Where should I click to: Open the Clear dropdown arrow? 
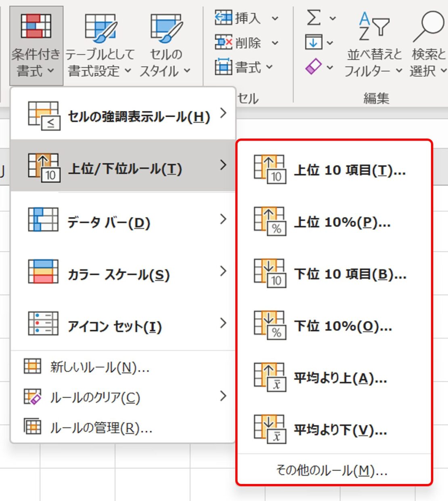point(330,67)
